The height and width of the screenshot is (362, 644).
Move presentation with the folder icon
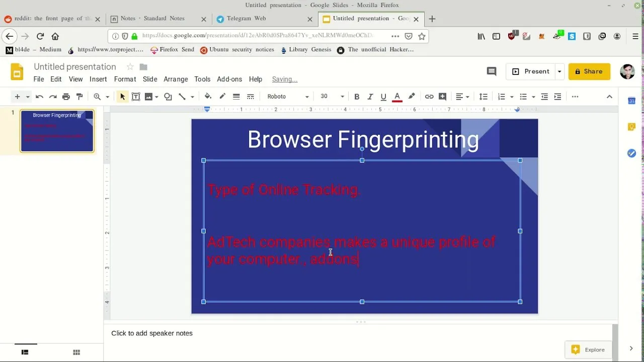143,67
